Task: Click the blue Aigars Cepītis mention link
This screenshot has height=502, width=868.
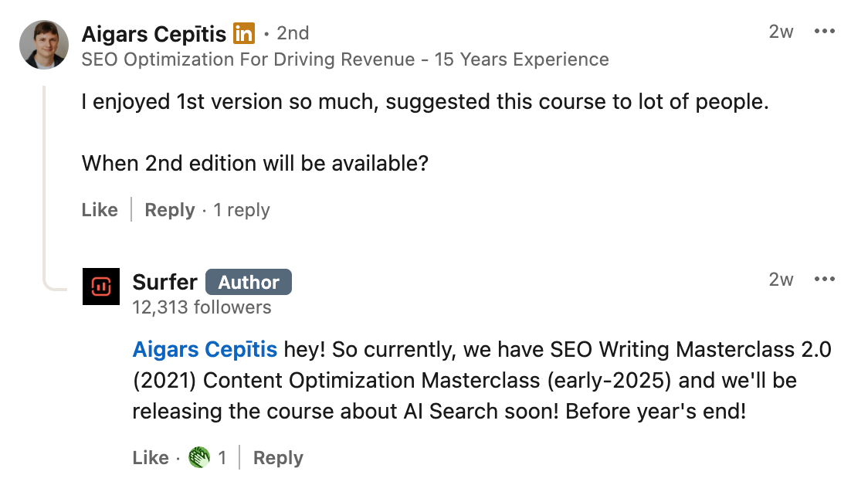Action: pyautogui.click(x=205, y=350)
